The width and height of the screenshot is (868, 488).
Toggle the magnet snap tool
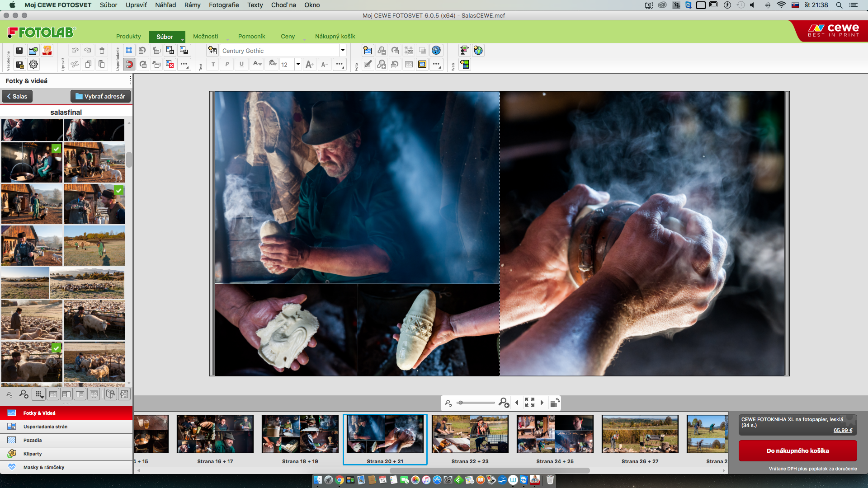point(129,65)
